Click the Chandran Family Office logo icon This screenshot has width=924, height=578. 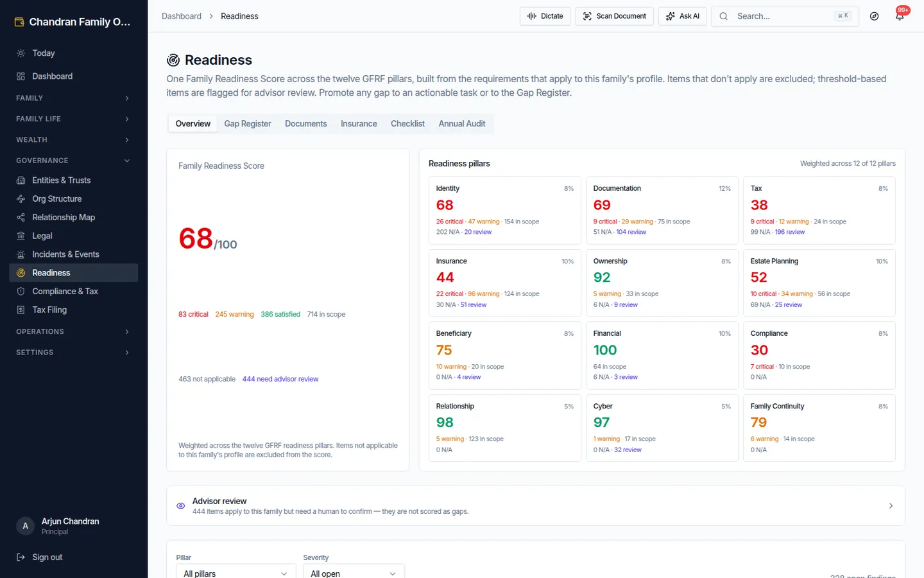pyautogui.click(x=19, y=22)
